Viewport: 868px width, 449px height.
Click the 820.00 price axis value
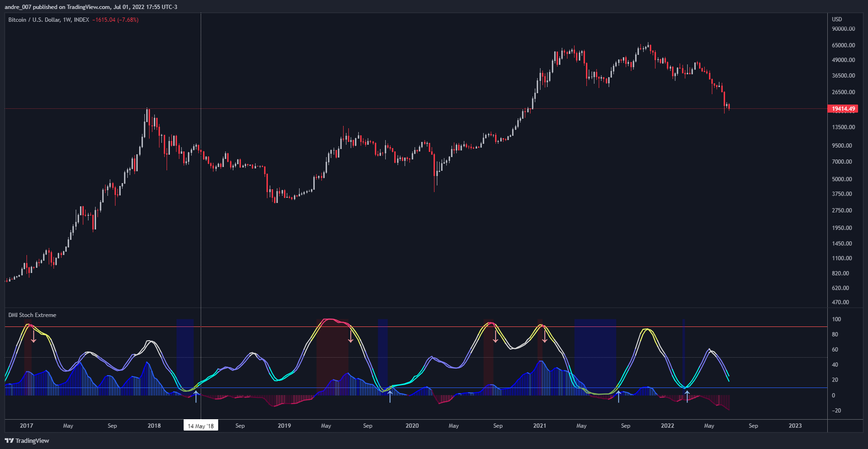(841, 273)
